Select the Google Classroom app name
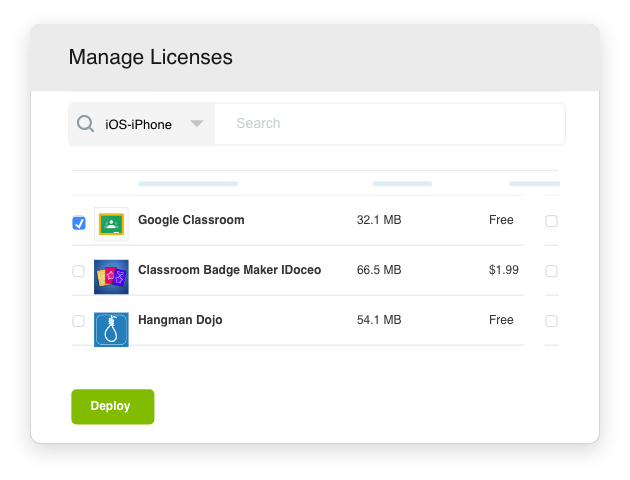Image resolution: width=630 pixels, height=480 pixels. 191,220
